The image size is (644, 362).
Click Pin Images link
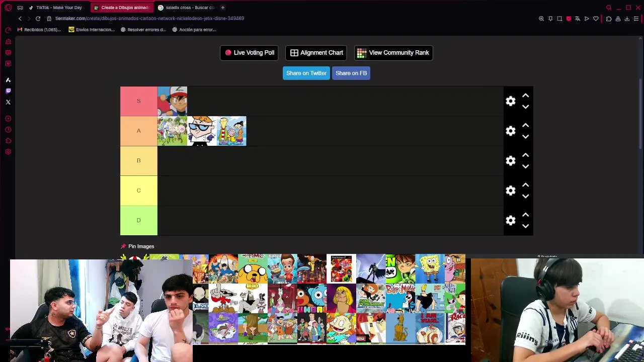137,246
